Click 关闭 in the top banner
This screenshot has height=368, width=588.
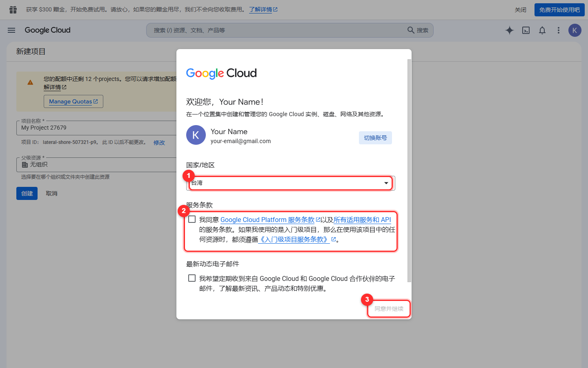(x=521, y=10)
